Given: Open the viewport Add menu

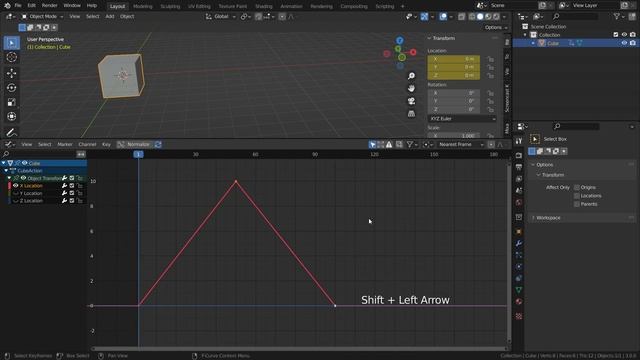Looking at the screenshot, I should pyautogui.click(x=110, y=17).
